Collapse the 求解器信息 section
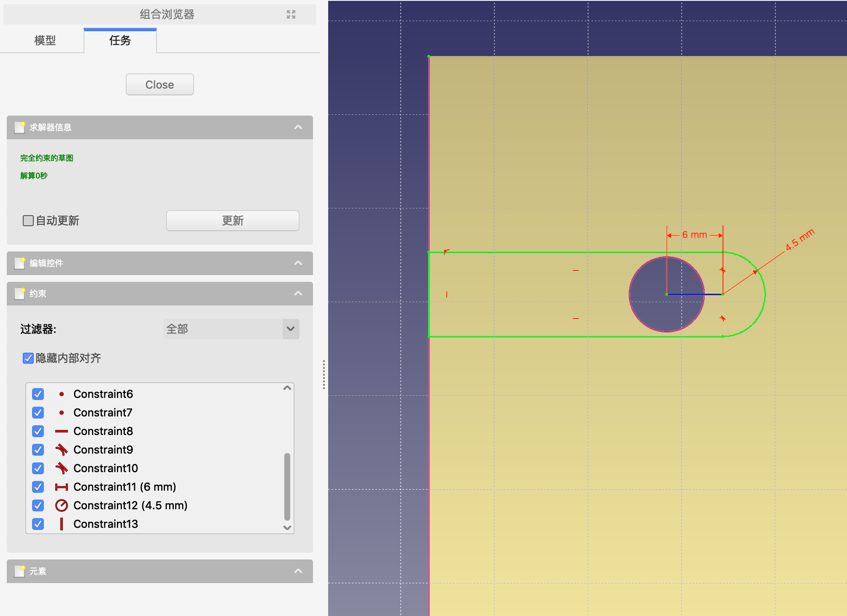The width and height of the screenshot is (847, 616). (298, 127)
